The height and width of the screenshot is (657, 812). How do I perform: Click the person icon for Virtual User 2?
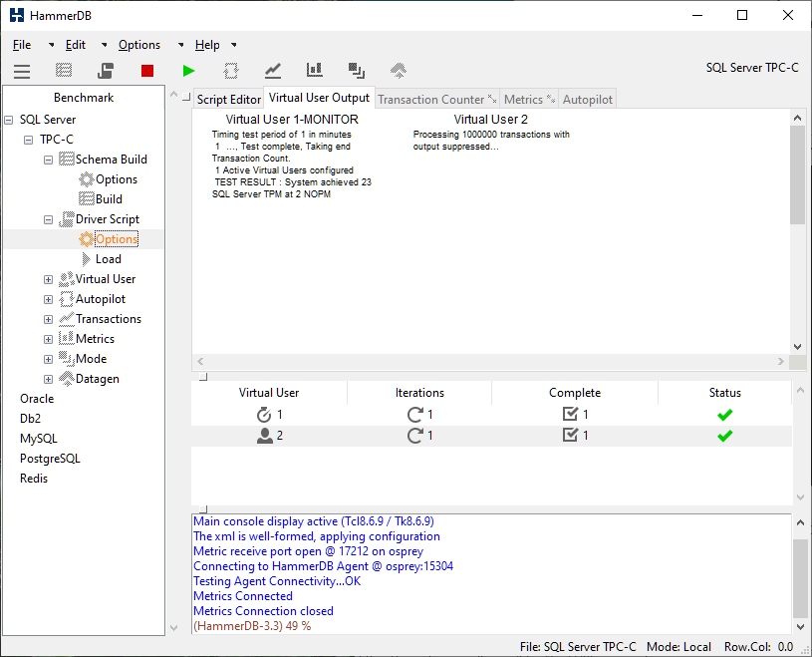(x=265, y=436)
